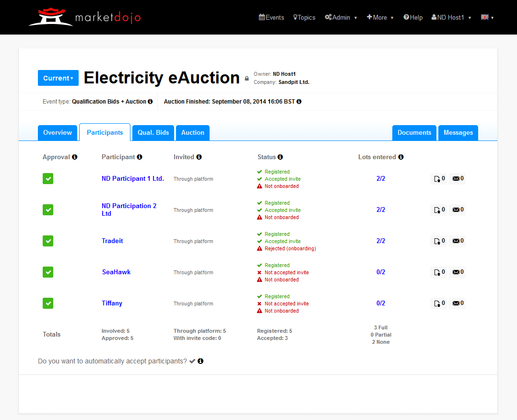Toggle approval checkbox for Tradeit
Viewport: 517px width, 420px height.
coord(48,241)
